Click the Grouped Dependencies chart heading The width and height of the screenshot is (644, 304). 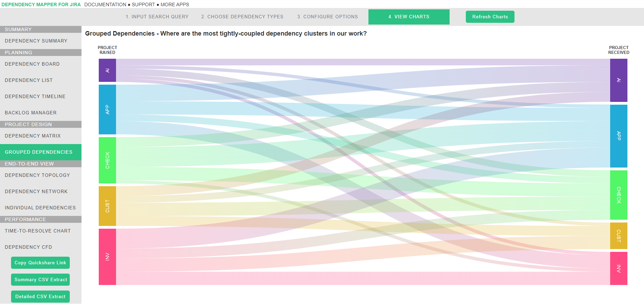(x=226, y=34)
